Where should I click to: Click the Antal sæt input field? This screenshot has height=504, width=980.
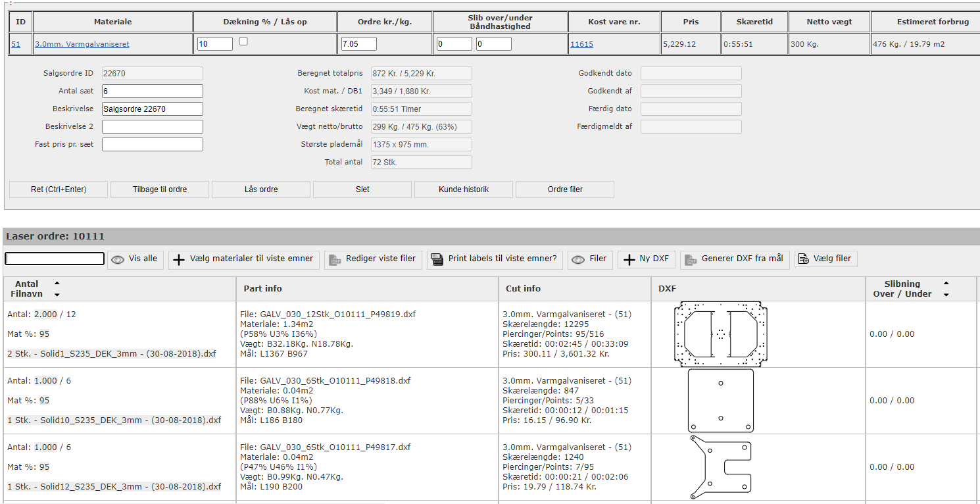(152, 91)
